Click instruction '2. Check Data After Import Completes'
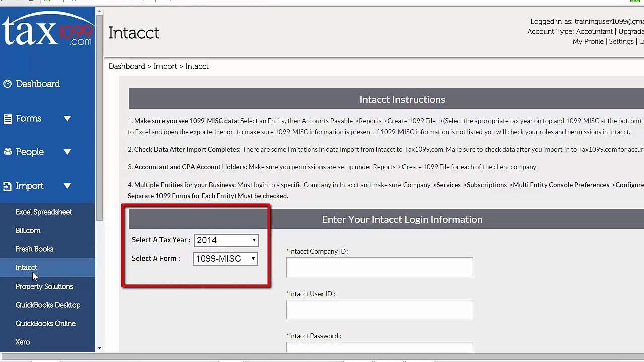 pos(184,150)
